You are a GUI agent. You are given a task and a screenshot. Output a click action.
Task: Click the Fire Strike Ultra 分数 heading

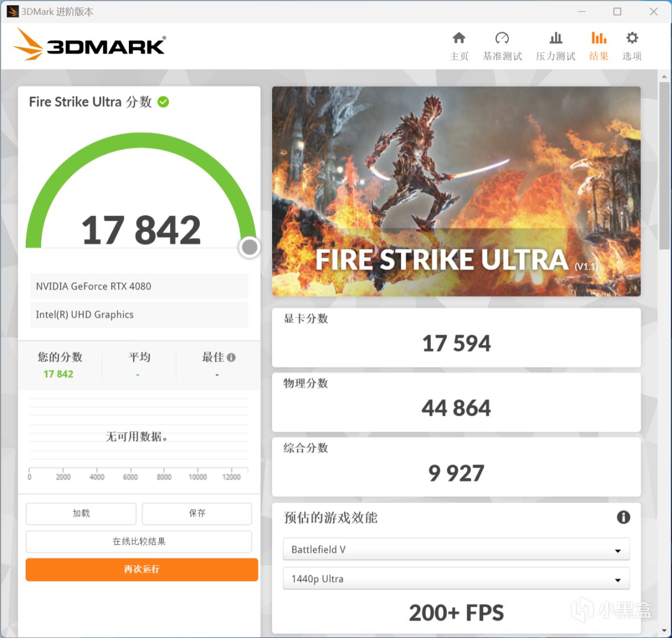[x=91, y=102]
